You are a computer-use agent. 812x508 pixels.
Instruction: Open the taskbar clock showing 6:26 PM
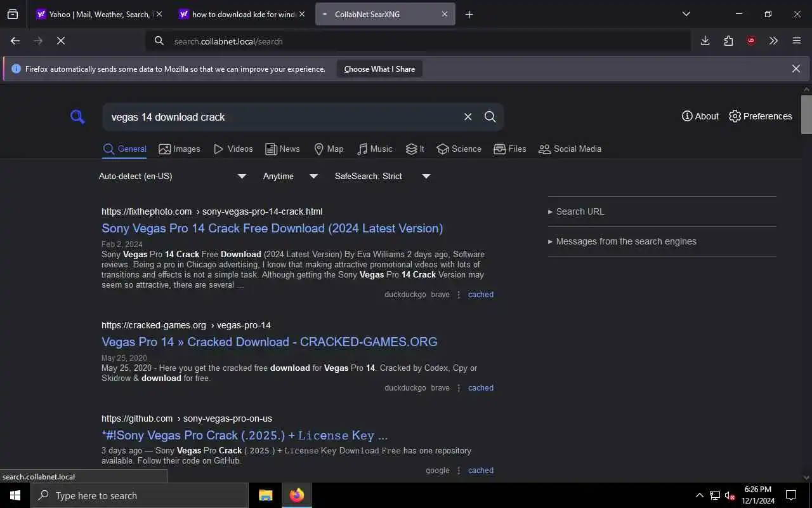click(x=757, y=495)
